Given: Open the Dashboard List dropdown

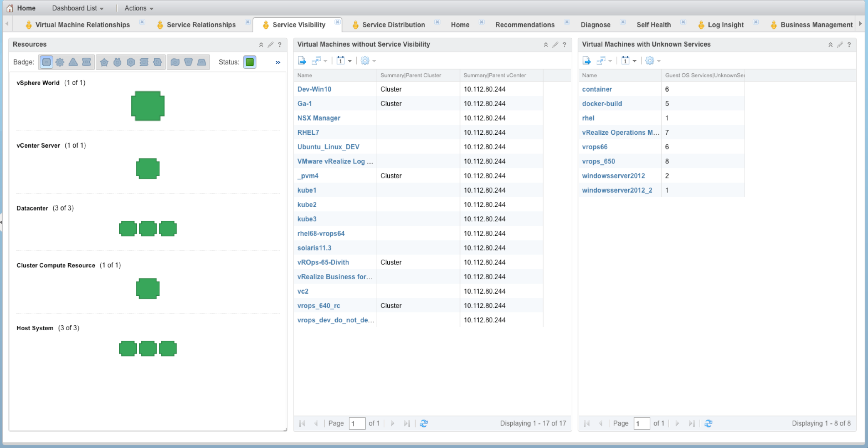Looking at the screenshot, I should [78, 8].
